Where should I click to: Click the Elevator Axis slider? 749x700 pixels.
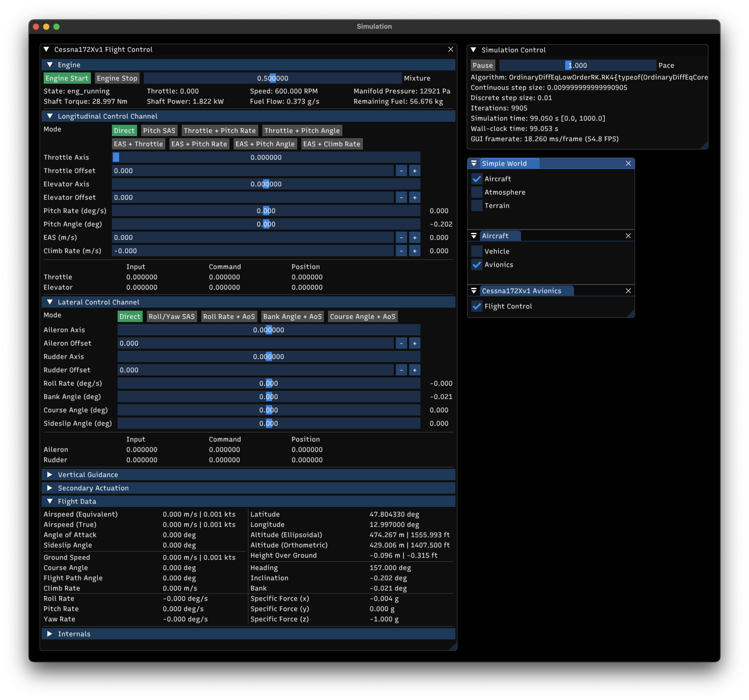[266, 184]
